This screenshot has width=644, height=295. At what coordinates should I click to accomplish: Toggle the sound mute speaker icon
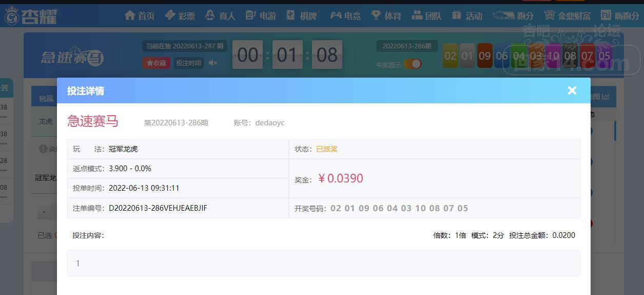point(213,63)
